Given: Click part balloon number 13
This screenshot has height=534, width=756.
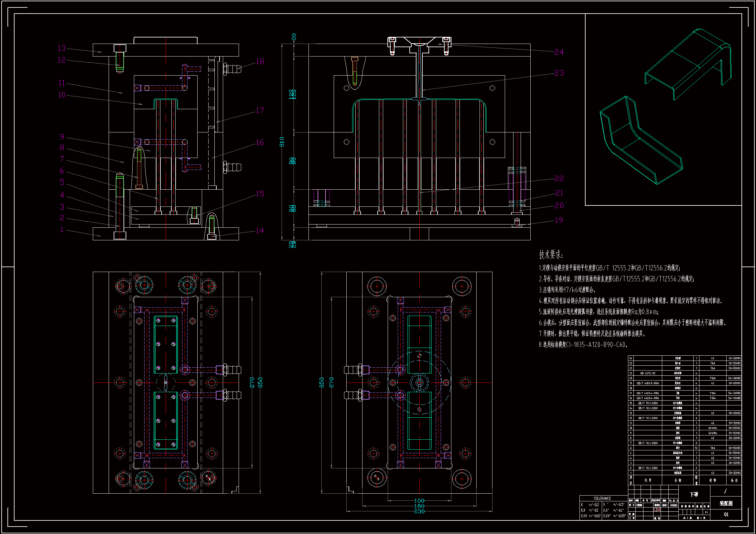Looking at the screenshot, I should point(61,48).
